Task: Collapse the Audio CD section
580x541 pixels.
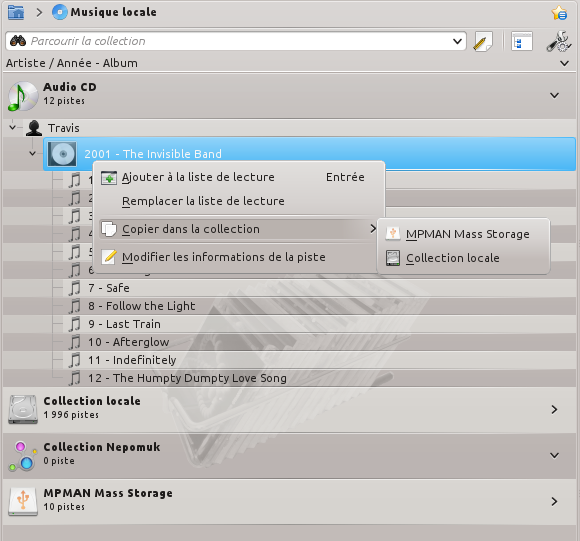Action: pos(554,96)
